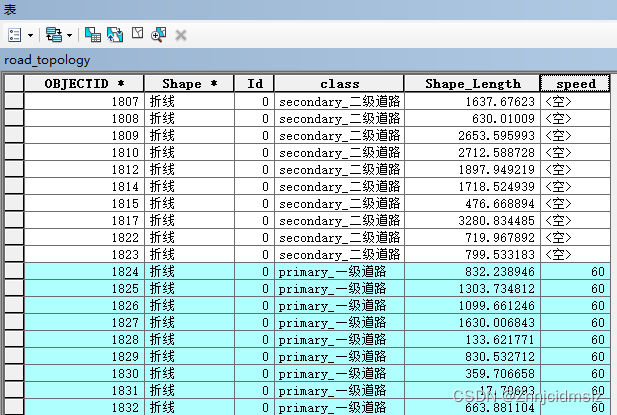Click the OBJECTID column header

[84, 83]
